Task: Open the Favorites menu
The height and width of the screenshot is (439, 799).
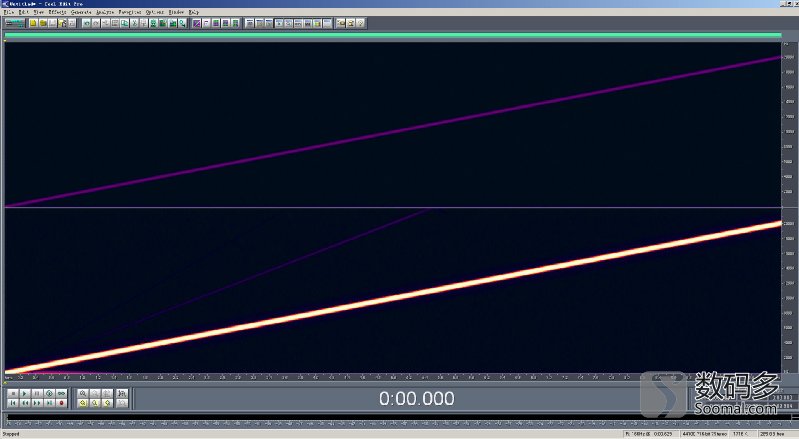Action: (x=130, y=12)
